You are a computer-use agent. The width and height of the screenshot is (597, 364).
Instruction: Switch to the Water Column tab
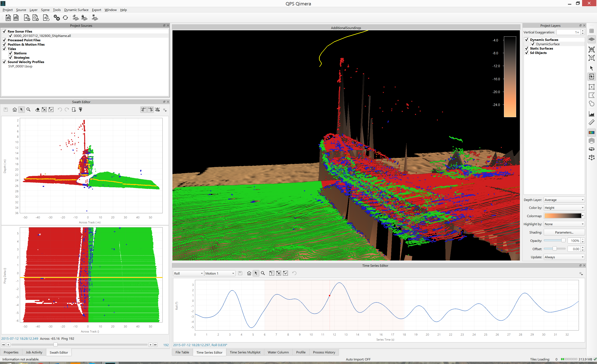278,352
